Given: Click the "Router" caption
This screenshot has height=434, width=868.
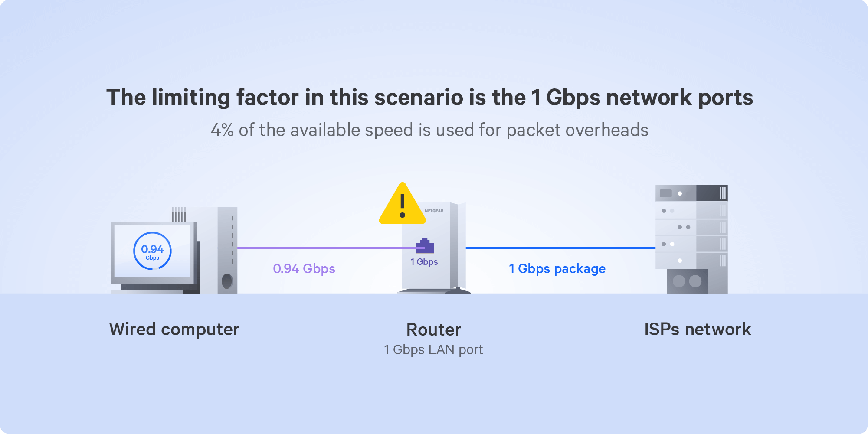Looking at the screenshot, I should click(434, 330).
